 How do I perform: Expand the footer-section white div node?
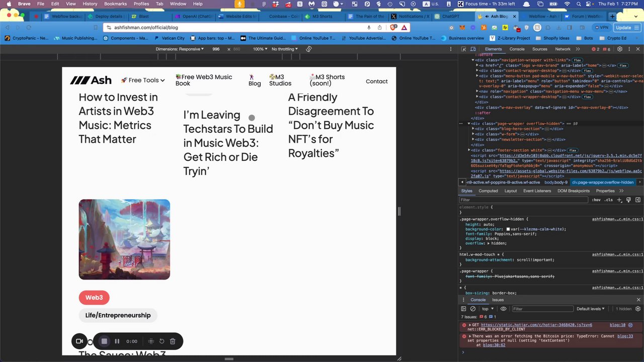[x=469, y=150]
